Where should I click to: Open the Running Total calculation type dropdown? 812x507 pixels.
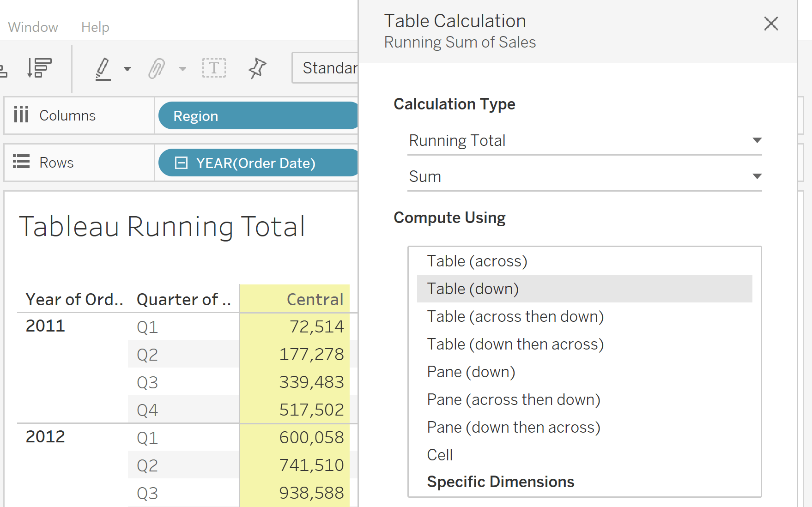tap(584, 140)
